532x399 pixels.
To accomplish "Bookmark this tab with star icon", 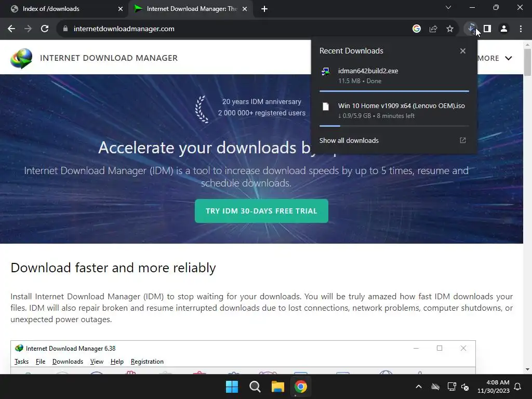I will point(450,29).
